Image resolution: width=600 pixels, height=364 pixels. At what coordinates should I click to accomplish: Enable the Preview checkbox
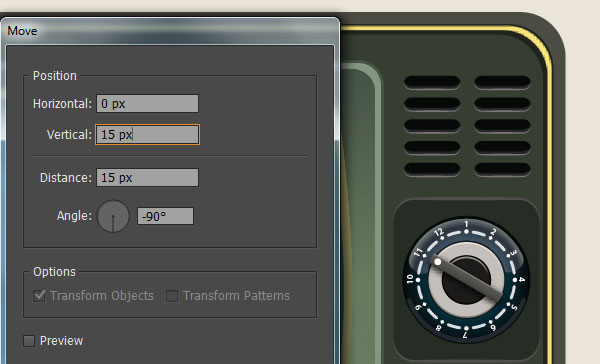tap(29, 341)
